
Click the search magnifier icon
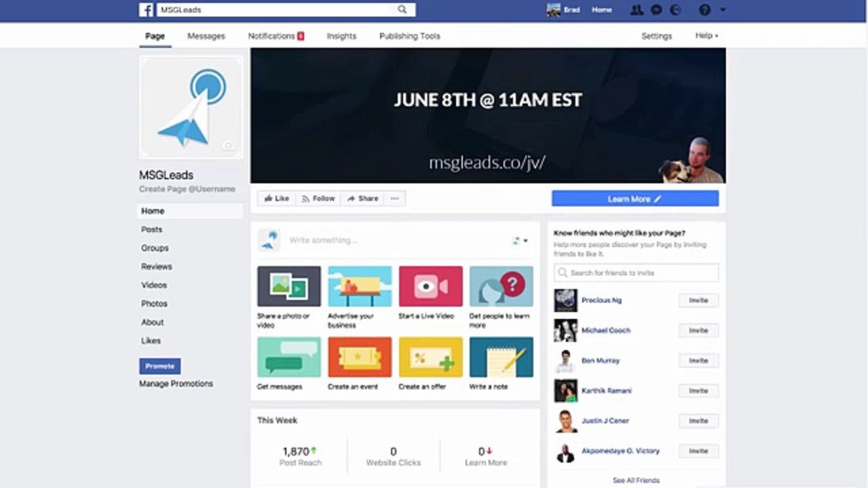click(402, 9)
